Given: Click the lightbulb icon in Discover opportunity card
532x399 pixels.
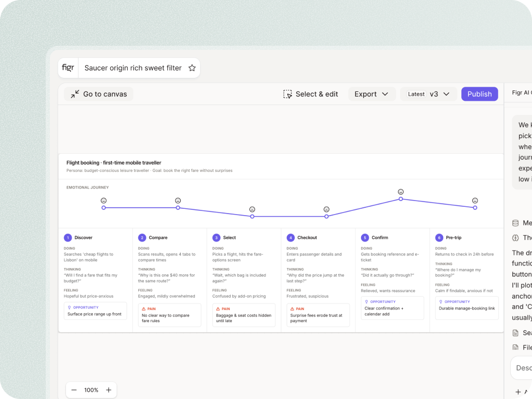Looking at the screenshot, I should pos(70,308).
